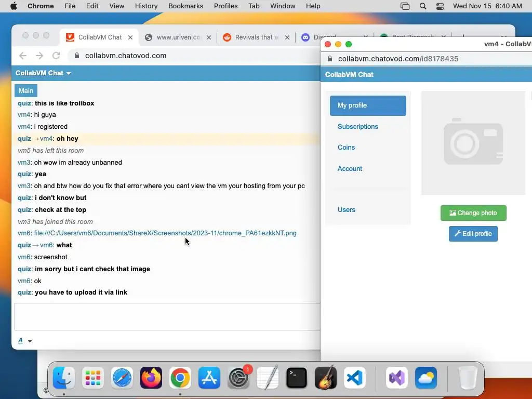
Task: Open the Bookmarks menu
Action: click(x=186, y=6)
